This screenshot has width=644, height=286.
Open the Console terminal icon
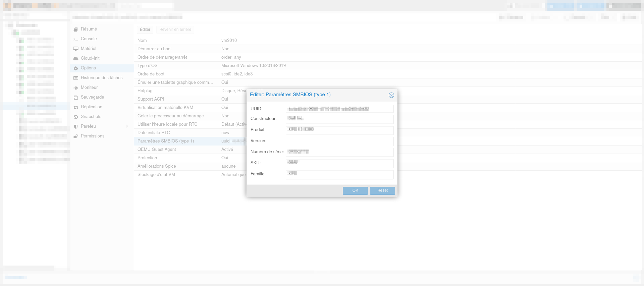coord(76,39)
